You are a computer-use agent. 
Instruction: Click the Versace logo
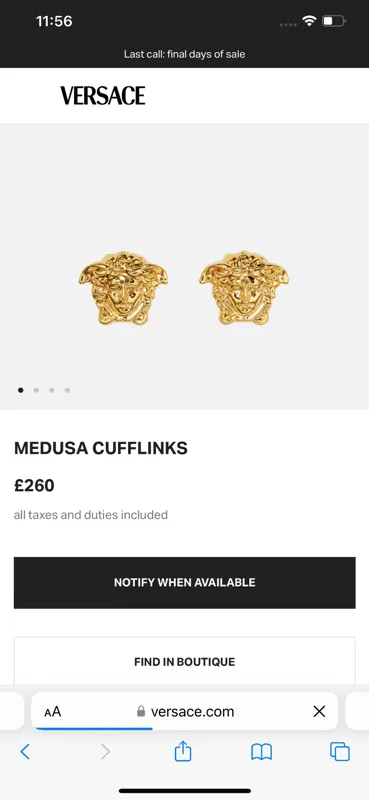(x=103, y=95)
